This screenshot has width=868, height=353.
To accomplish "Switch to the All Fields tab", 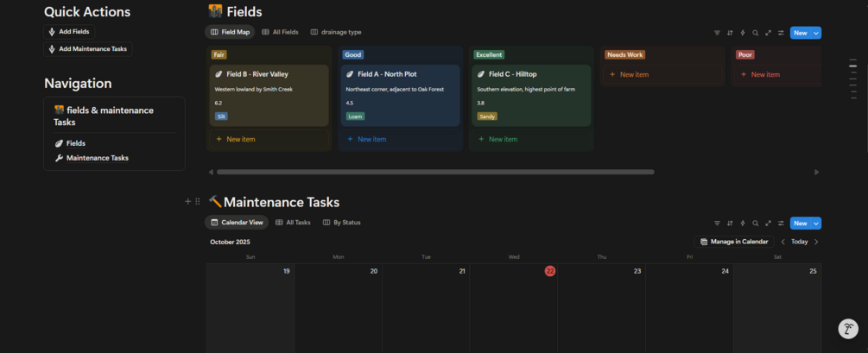I will 280,32.
